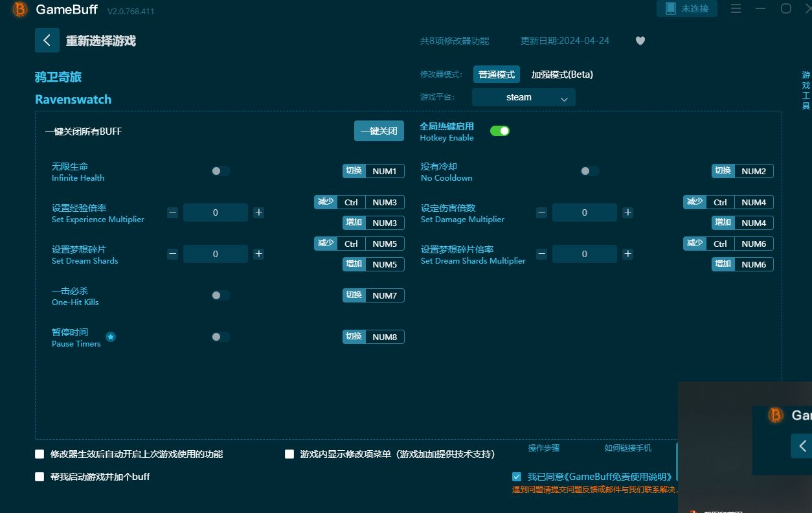The image size is (812, 513).
Task: Favorite the game with the heart icon
Action: pyautogui.click(x=640, y=41)
